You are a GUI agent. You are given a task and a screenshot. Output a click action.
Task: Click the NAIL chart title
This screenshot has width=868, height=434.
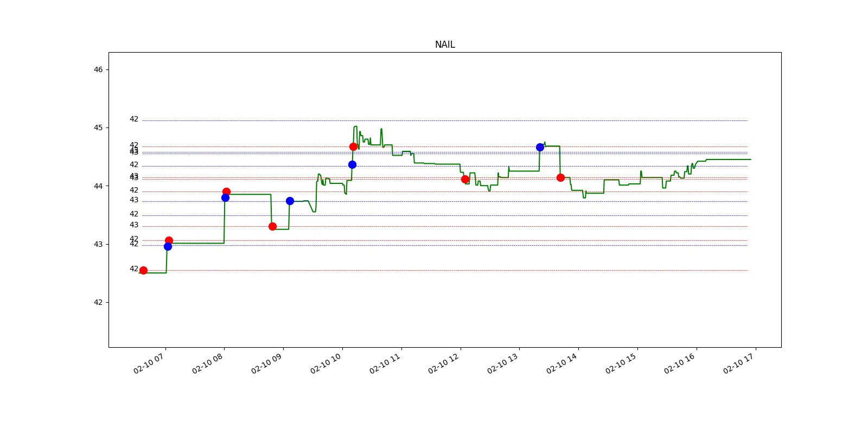point(445,44)
